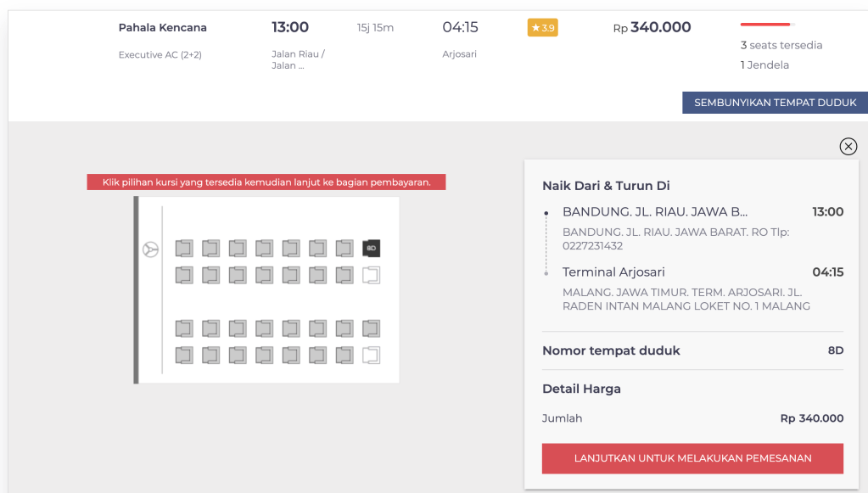Click the red seat availability bar
This screenshot has width=868, height=493.
pos(764,25)
